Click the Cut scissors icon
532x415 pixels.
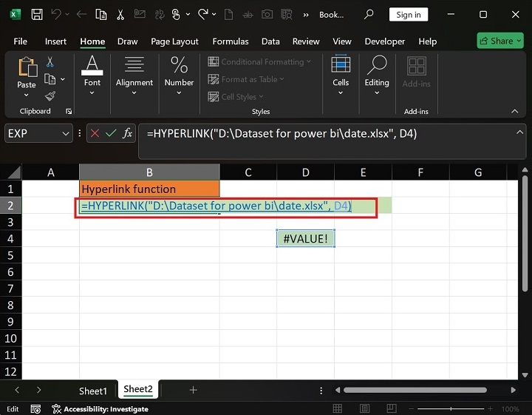pyautogui.click(x=50, y=62)
